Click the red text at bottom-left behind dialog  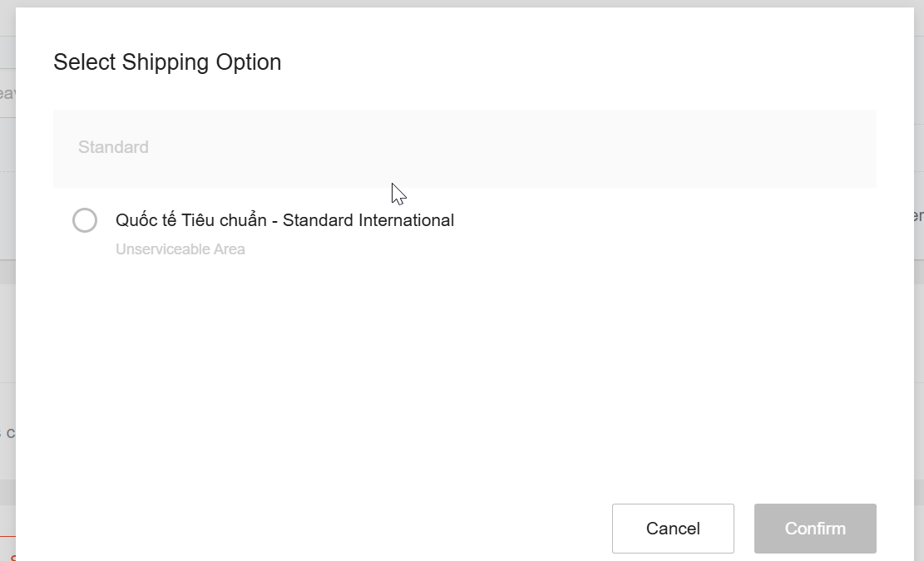12,557
